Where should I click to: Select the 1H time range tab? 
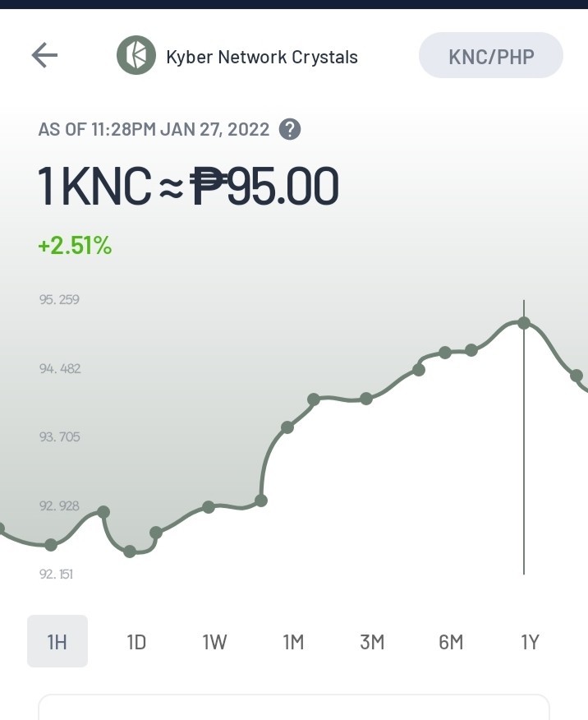(x=57, y=641)
